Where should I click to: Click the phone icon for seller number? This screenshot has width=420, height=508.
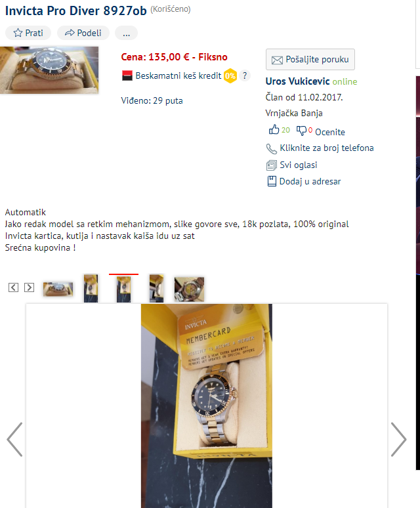click(x=272, y=149)
